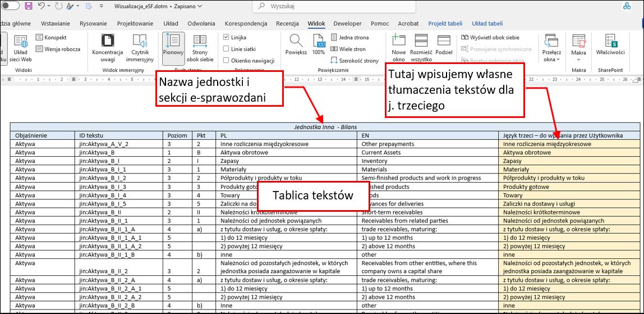Open the Acrobat tab

click(x=408, y=24)
